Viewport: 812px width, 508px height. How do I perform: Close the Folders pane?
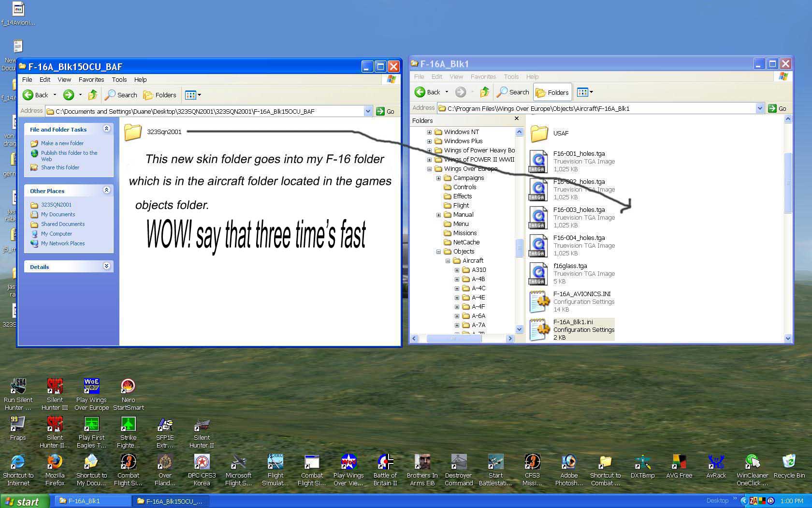517,119
